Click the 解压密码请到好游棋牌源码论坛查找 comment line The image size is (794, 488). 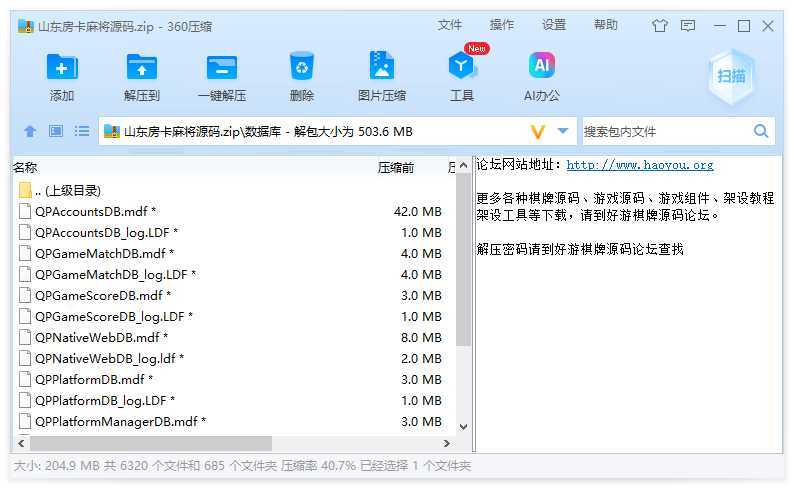(x=580, y=249)
